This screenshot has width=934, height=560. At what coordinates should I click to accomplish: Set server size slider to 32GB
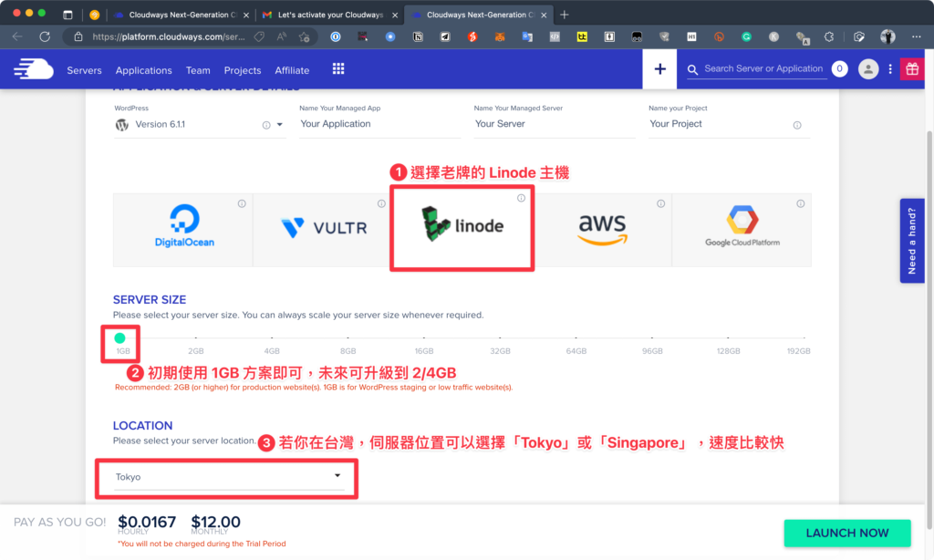click(x=500, y=338)
